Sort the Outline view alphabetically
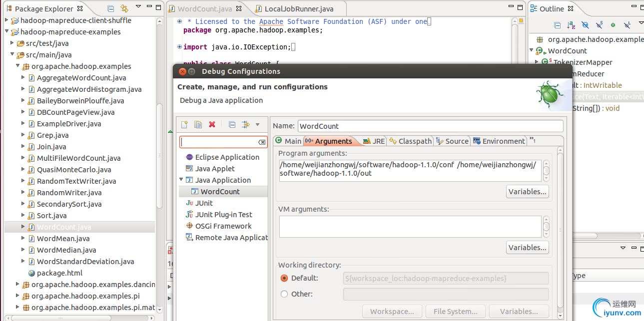This screenshot has width=644, height=321. tap(571, 25)
